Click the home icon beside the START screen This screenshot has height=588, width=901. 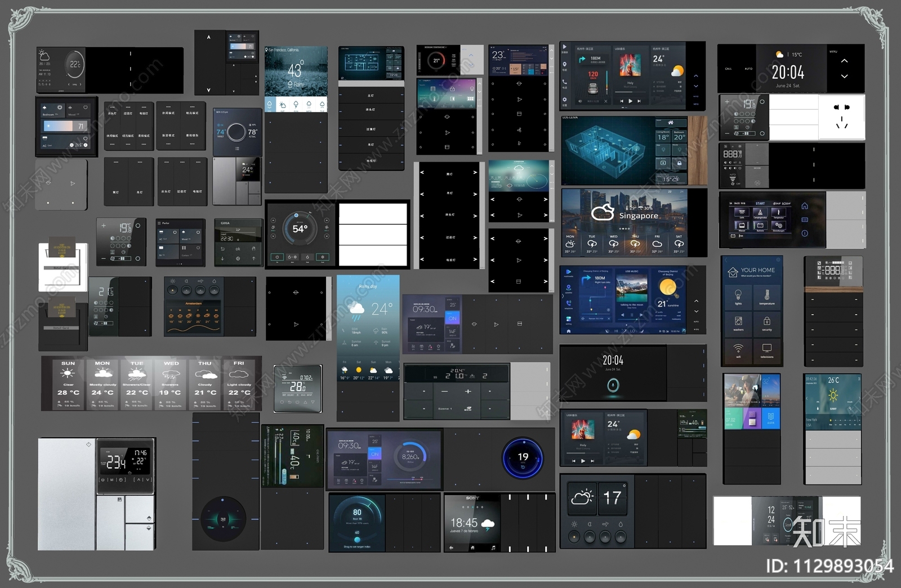point(805,206)
